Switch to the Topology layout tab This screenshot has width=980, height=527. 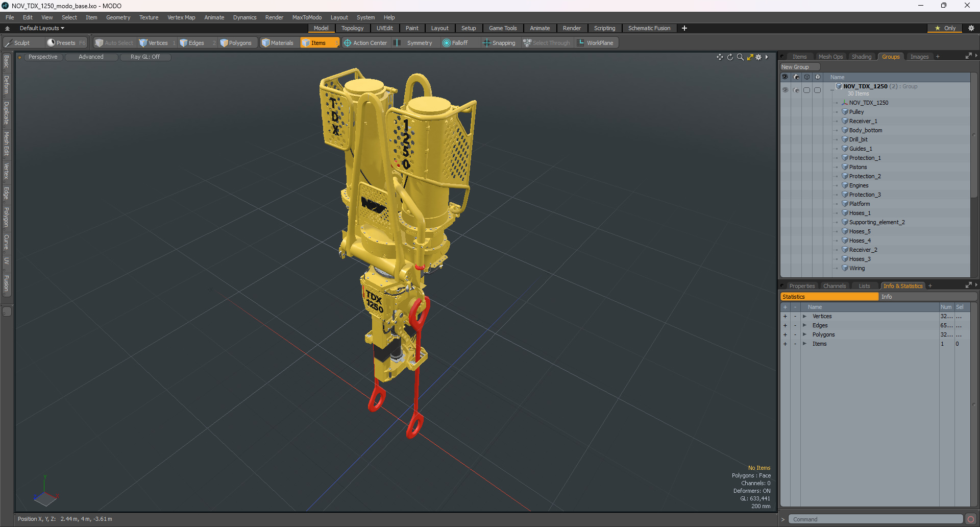coord(352,28)
